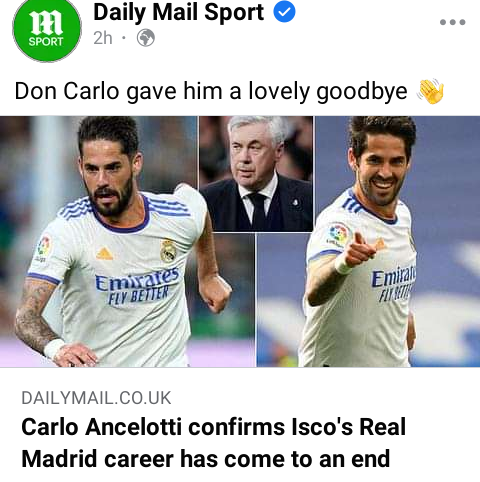Click the green SPORT label in page logo
Image resolution: width=480 pixels, height=482 pixels.
tap(46, 42)
